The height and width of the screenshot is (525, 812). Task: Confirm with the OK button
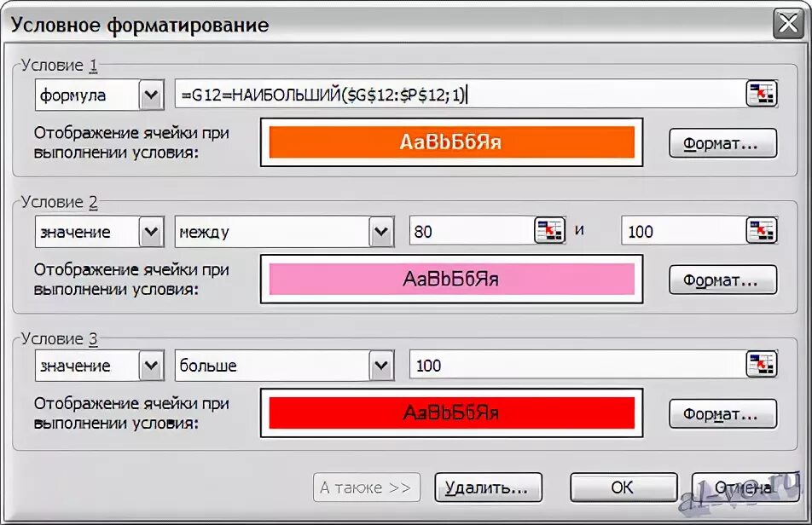[623, 487]
